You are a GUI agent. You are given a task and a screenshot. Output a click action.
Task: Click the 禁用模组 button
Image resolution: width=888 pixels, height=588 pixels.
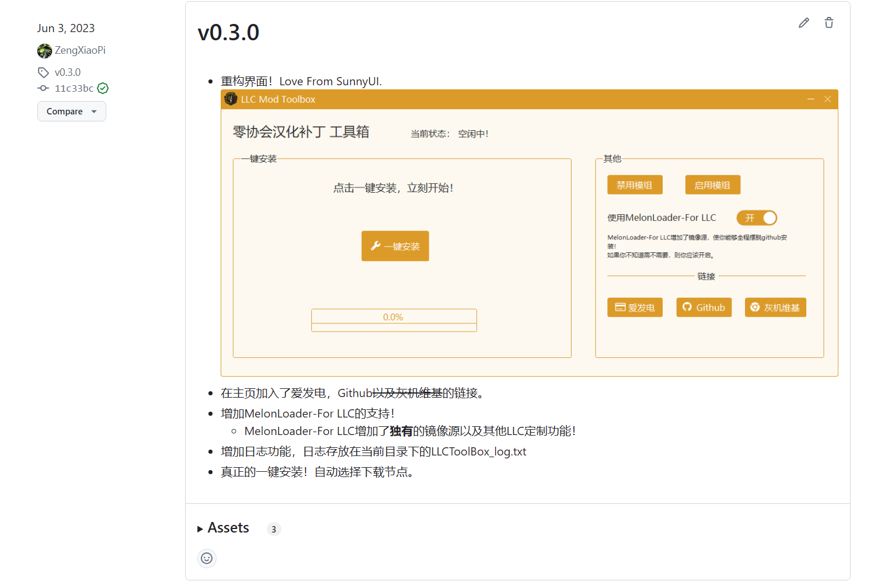click(635, 185)
